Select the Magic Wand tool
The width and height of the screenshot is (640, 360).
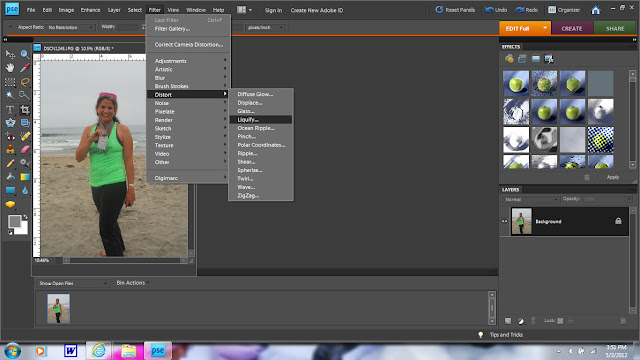tap(10, 96)
